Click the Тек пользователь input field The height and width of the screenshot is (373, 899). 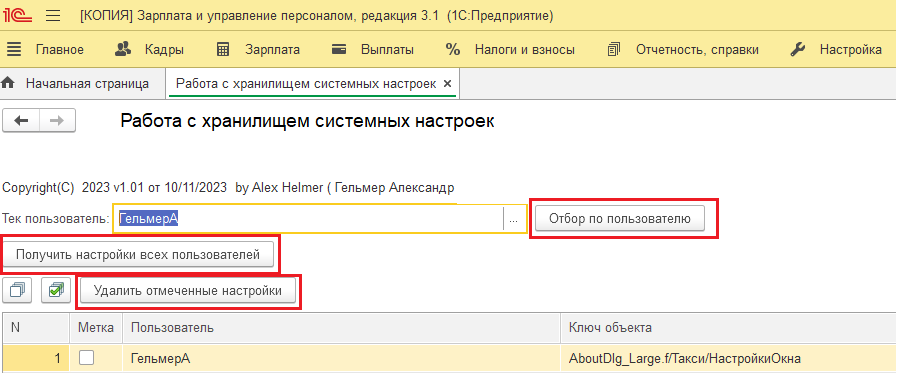click(x=308, y=219)
